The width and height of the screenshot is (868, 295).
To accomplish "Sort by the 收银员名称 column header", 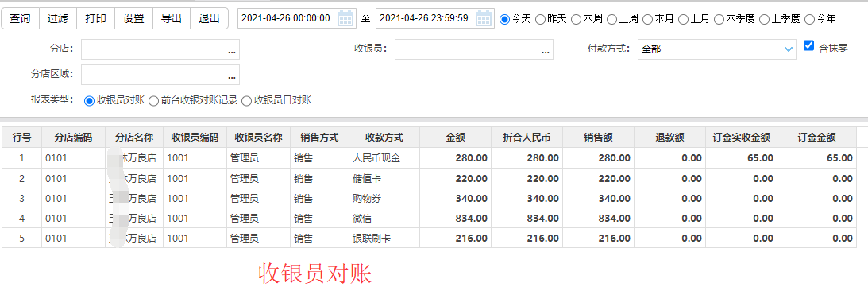I will 259,137.
